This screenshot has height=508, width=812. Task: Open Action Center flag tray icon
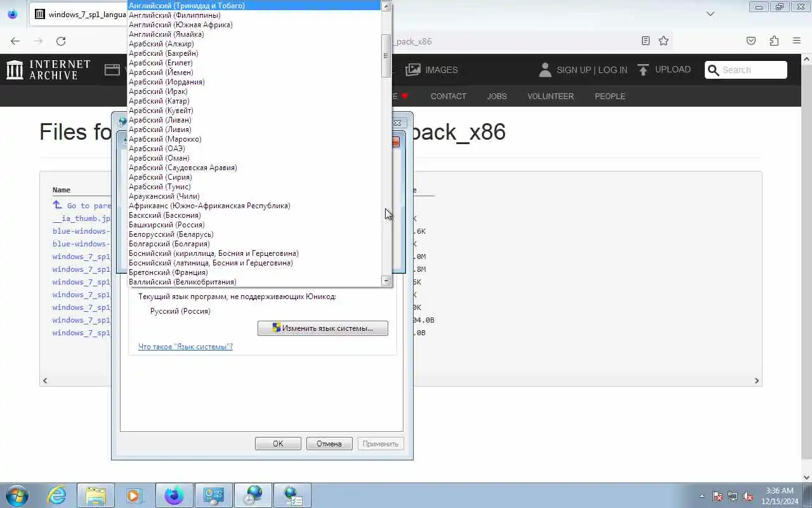click(x=717, y=496)
